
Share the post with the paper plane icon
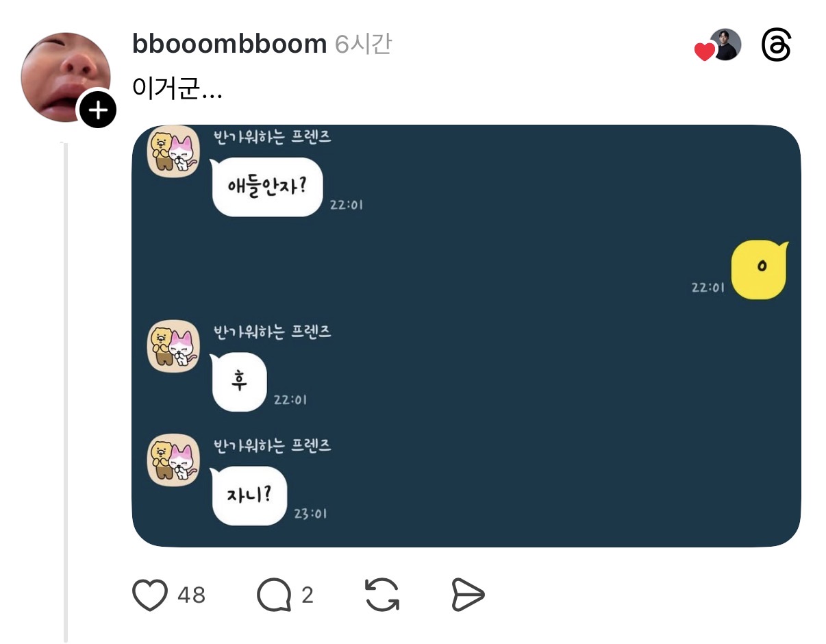(468, 595)
